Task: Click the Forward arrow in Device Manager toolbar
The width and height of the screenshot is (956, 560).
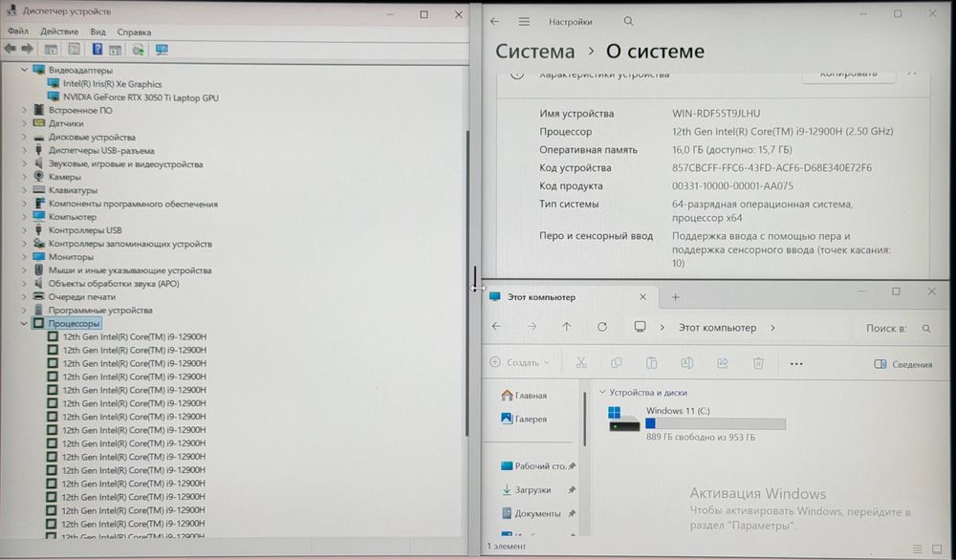Action: 28,49
